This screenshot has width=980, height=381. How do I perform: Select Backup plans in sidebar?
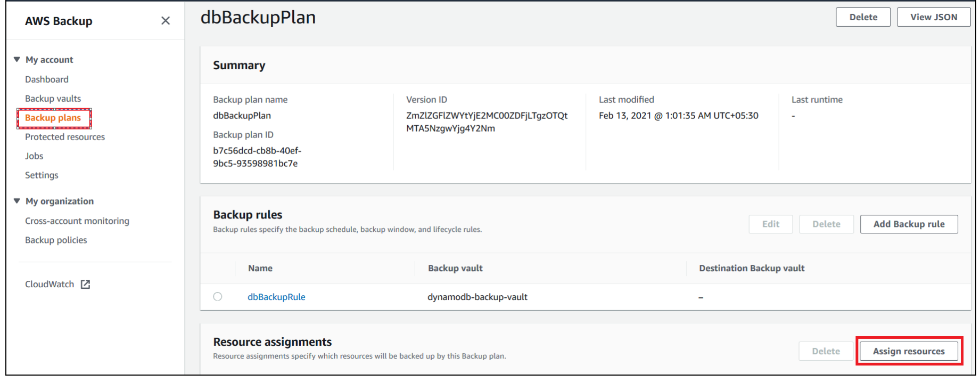pos(53,118)
